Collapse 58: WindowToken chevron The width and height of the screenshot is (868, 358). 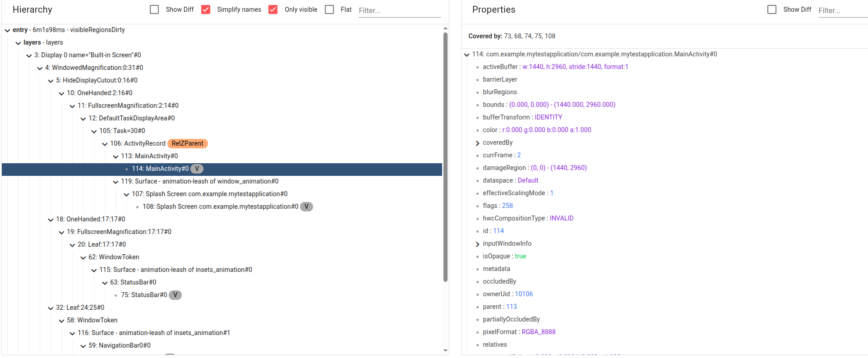click(61, 321)
